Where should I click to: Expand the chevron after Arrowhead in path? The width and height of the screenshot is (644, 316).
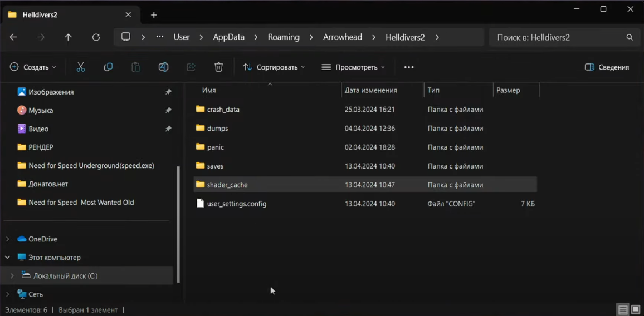point(374,37)
